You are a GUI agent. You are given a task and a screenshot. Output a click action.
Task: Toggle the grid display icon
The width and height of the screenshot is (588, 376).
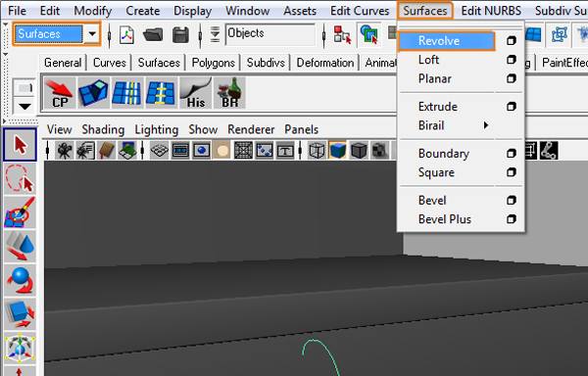[159, 151]
